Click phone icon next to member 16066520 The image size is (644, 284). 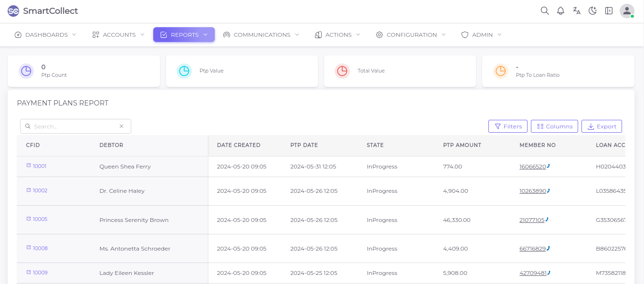point(549,166)
